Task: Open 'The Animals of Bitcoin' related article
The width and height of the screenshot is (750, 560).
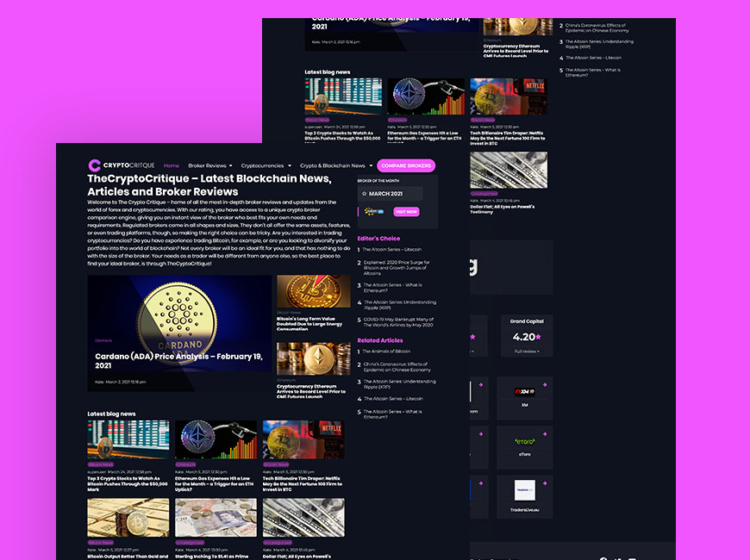Action: point(386,351)
